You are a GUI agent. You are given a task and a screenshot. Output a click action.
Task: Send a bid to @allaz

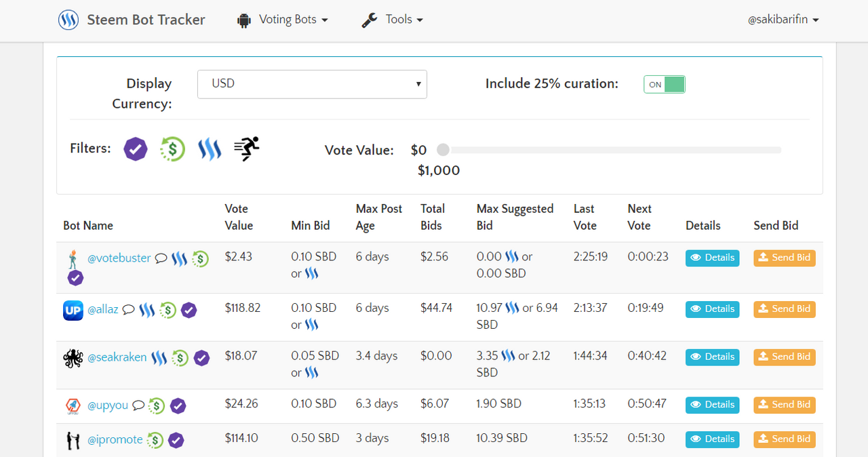[x=784, y=309]
